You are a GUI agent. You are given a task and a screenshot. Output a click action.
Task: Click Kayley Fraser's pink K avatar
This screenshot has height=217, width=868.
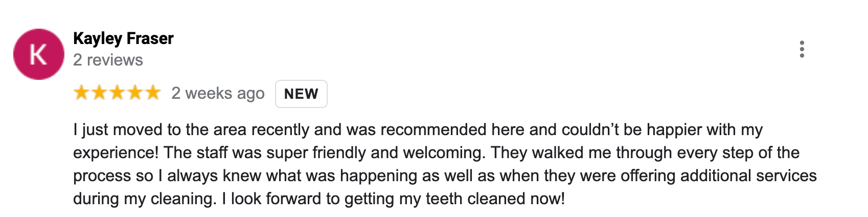[39, 54]
